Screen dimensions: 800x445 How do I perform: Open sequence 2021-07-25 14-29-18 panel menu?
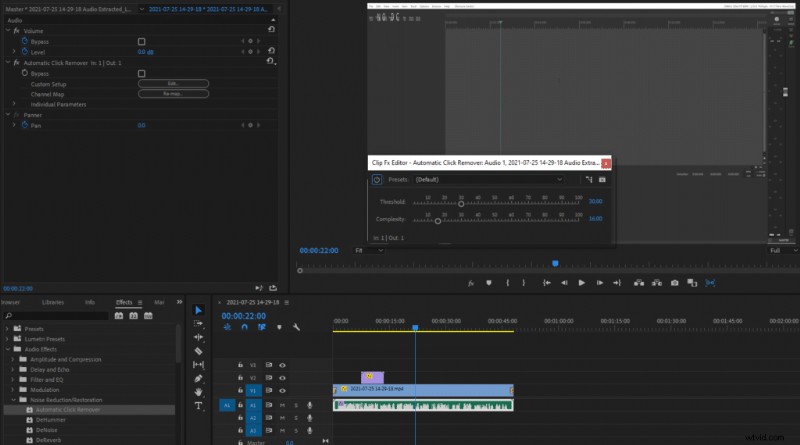[287, 303]
